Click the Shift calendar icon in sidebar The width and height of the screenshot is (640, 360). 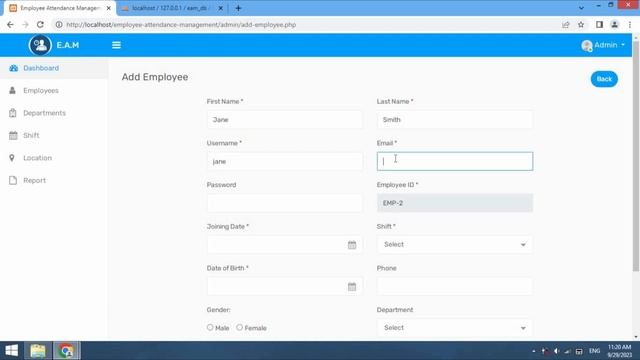(13, 136)
